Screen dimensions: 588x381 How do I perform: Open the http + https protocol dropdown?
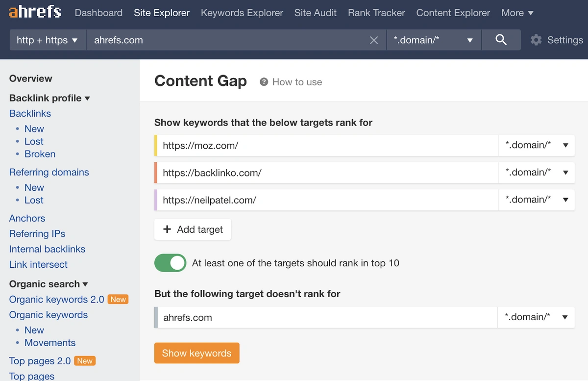[47, 40]
